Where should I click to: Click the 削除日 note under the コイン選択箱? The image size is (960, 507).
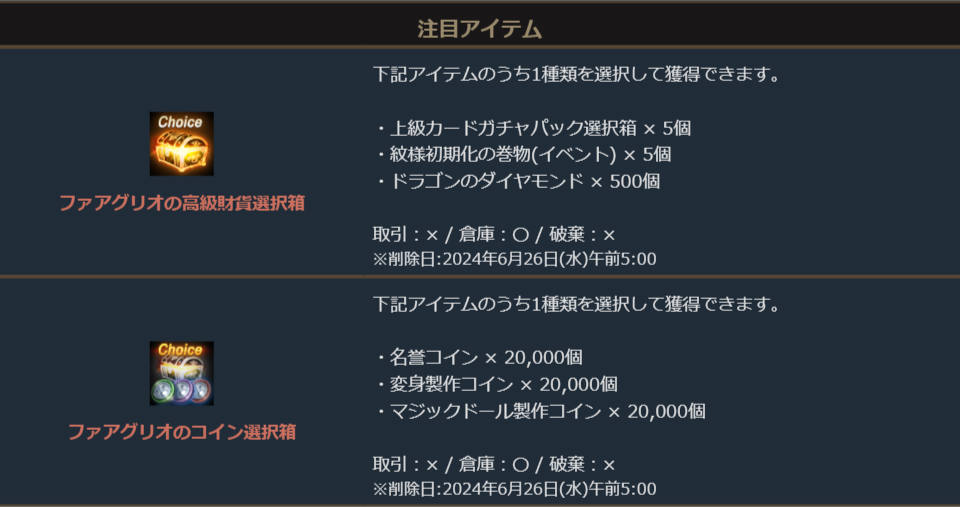point(514,488)
